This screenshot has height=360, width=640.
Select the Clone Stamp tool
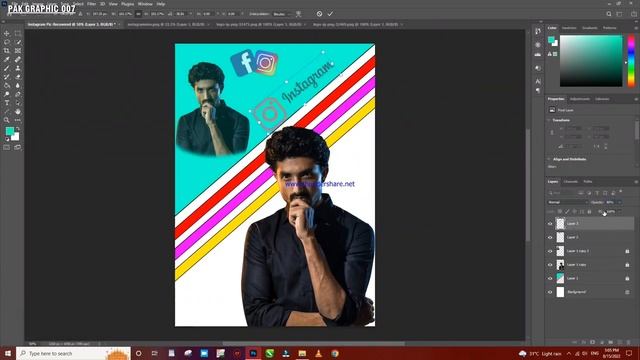(x=18, y=68)
